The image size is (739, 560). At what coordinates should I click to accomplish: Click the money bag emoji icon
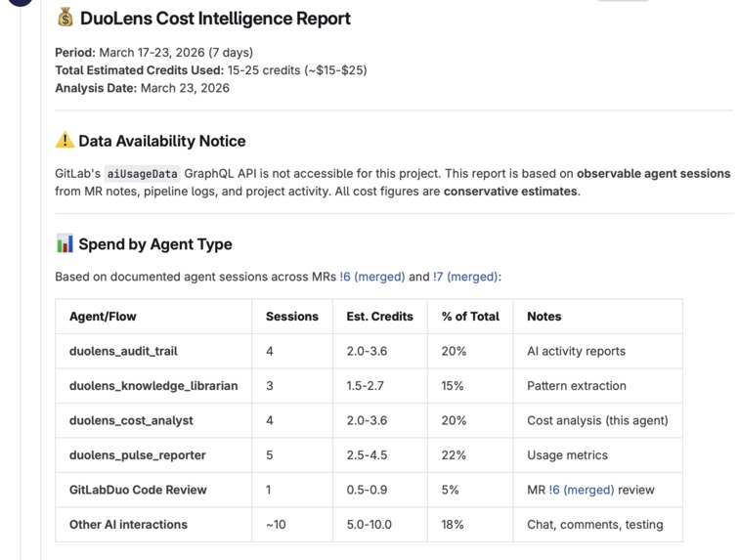(65, 18)
